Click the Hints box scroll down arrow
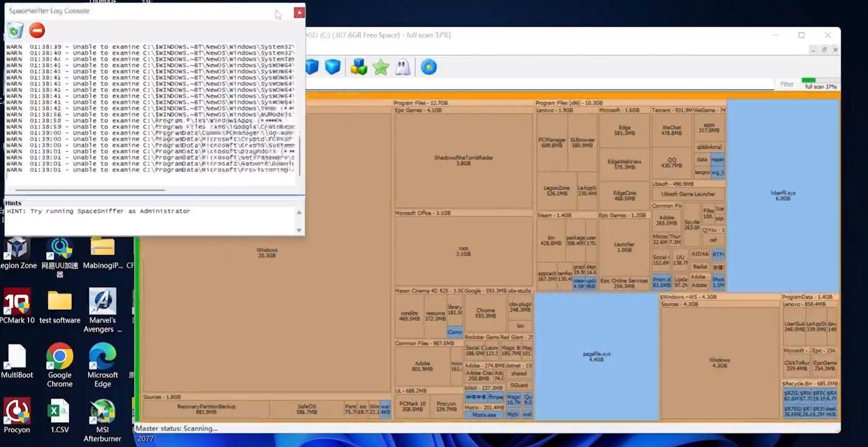Screen dimensions: 868x447 (x=299, y=230)
